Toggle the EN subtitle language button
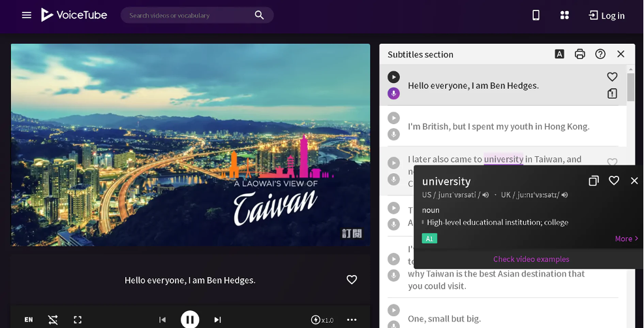The image size is (644, 328). click(x=29, y=320)
